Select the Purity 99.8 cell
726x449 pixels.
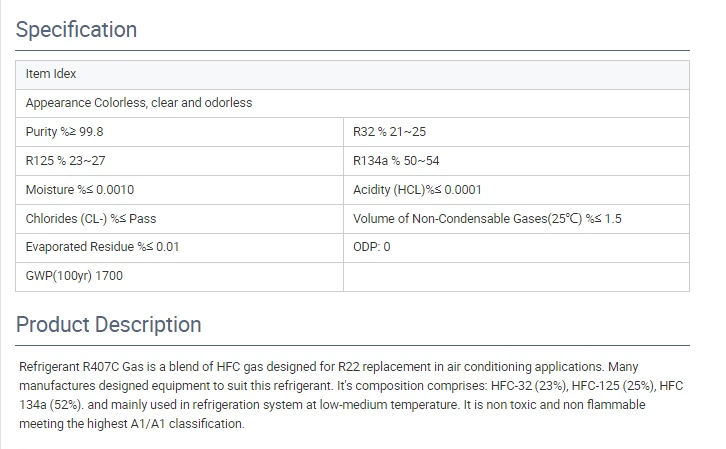coord(180,132)
